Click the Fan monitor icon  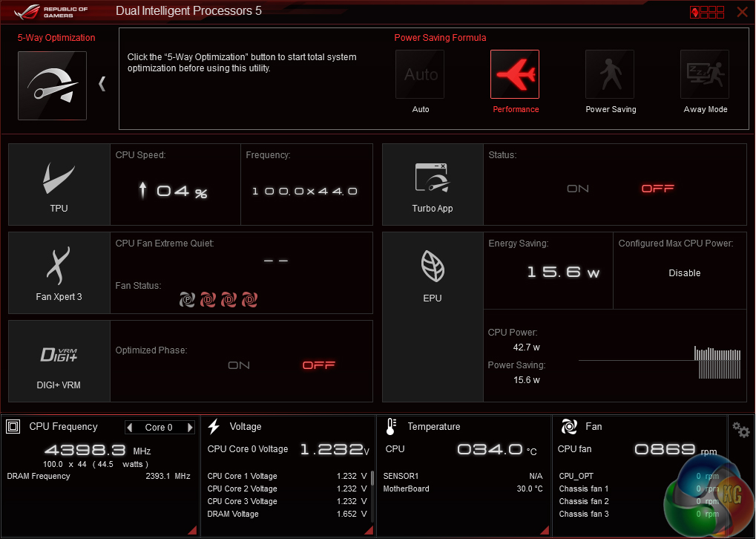569,427
